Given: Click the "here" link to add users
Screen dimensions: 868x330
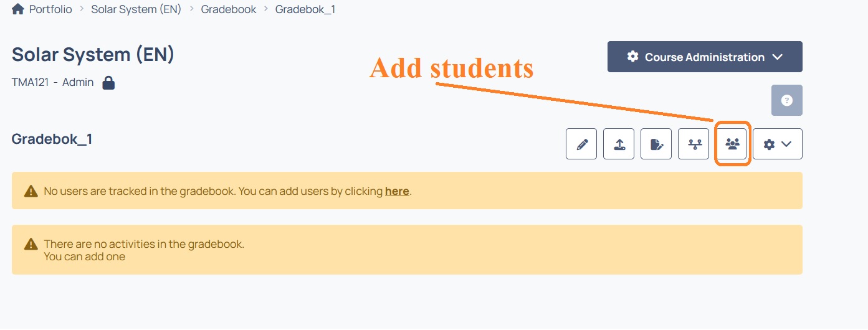Looking at the screenshot, I should (x=397, y=191).
